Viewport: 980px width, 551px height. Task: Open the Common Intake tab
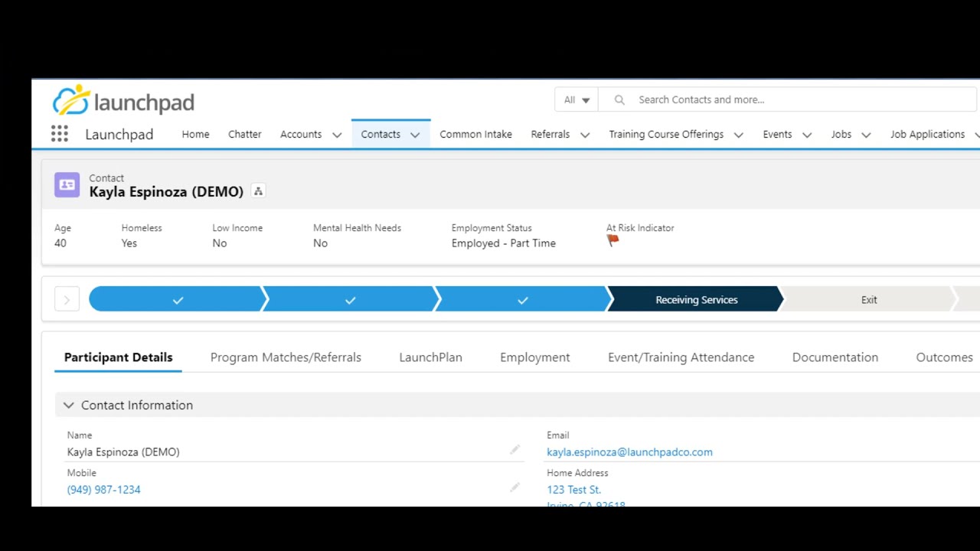pos(475,134)
